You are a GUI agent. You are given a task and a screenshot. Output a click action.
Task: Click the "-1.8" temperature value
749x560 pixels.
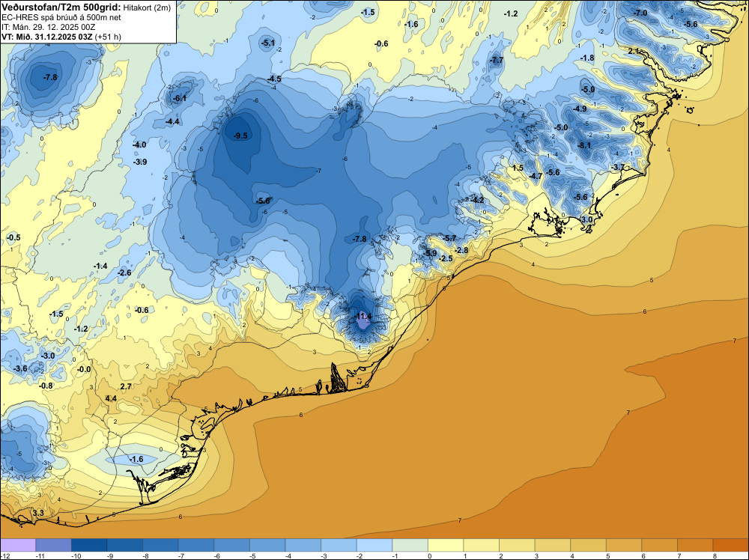tap(587, 58)
